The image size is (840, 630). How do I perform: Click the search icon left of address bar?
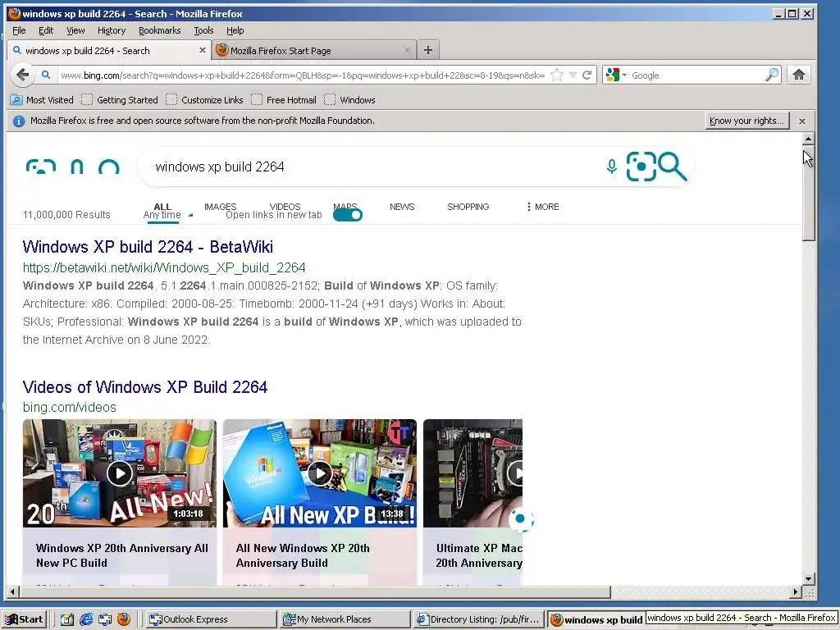[46, 75]
